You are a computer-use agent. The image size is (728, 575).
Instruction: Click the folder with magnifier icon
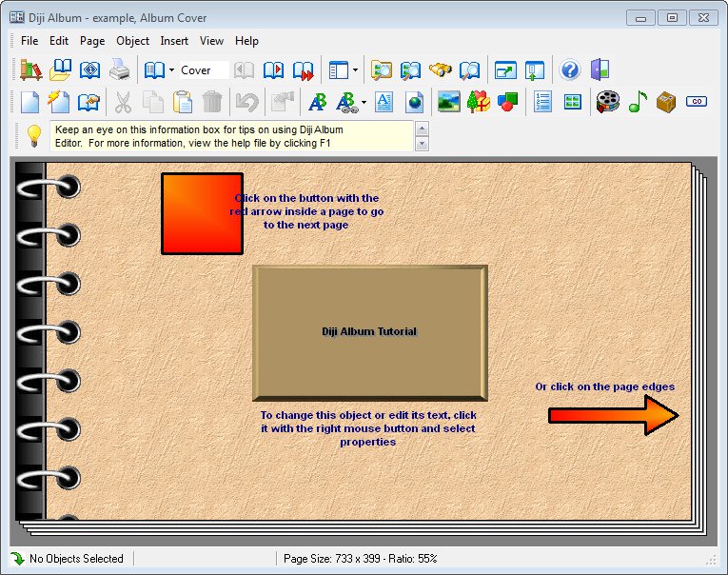[382, 70]
